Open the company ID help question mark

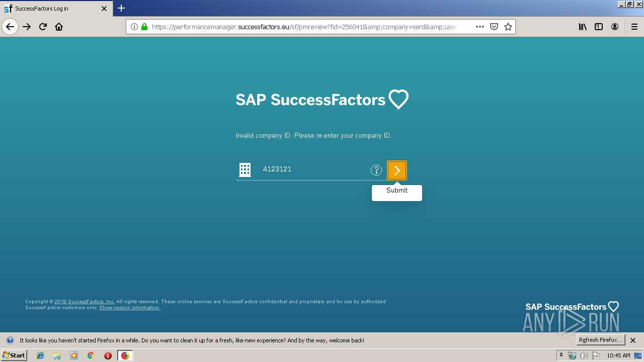(x=376, y=170)
